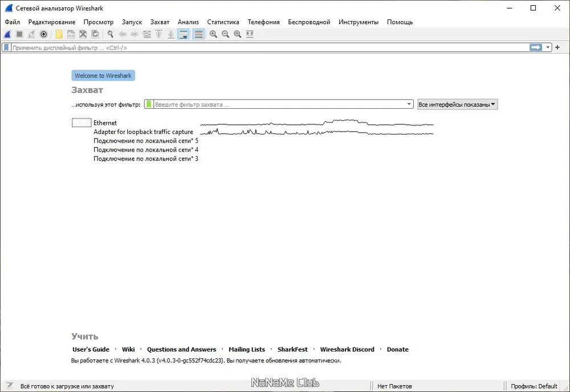570x392 pixels.
Task: Open the User's Guide link
Action: click(91, 349)
